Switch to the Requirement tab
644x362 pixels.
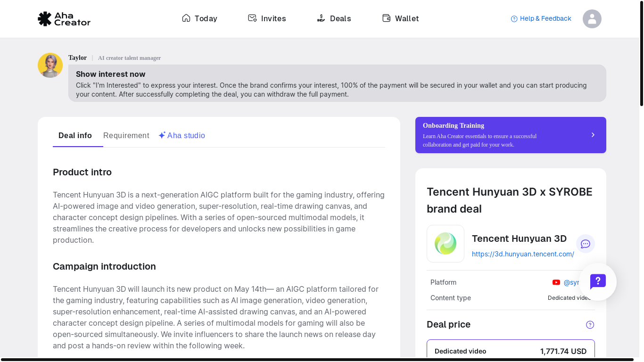(126, 136)
